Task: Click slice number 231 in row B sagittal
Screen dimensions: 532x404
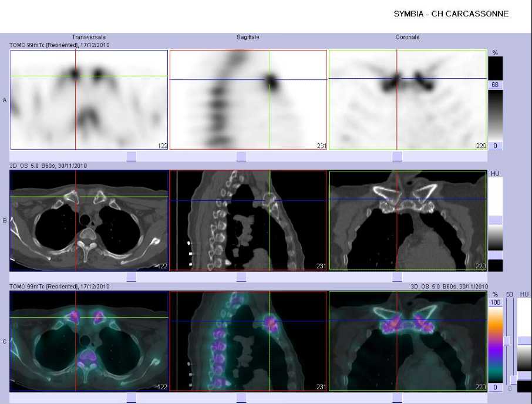Action: tap(321, 266)
